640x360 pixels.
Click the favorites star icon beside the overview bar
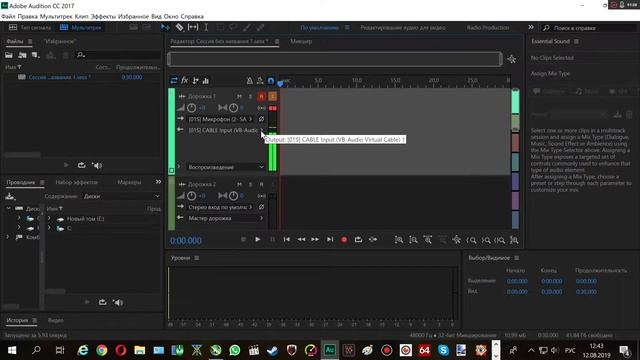tap(511, 59)
